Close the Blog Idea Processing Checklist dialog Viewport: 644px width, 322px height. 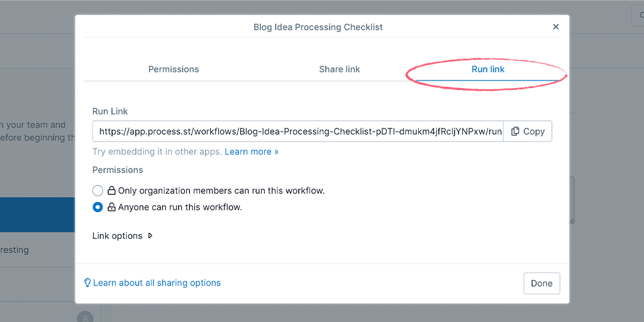(556, 27)
